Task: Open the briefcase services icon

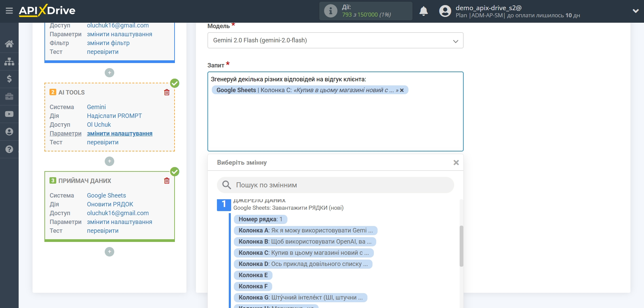Action: click(x=9, y=97)
